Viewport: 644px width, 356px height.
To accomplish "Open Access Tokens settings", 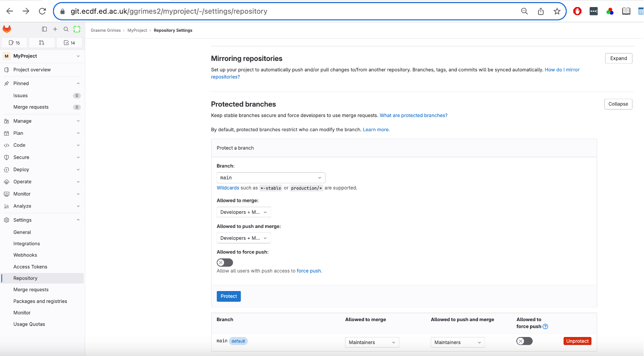I will tap(42, 267).
